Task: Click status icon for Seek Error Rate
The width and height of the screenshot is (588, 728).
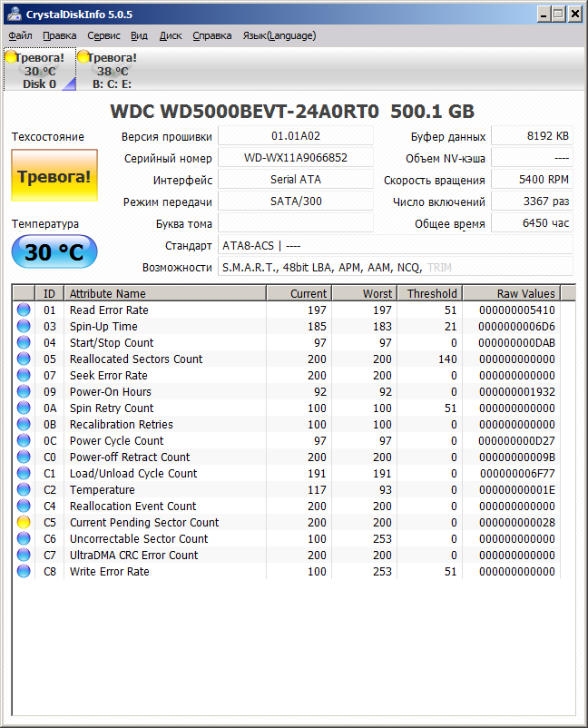Action: pos(24,375)
